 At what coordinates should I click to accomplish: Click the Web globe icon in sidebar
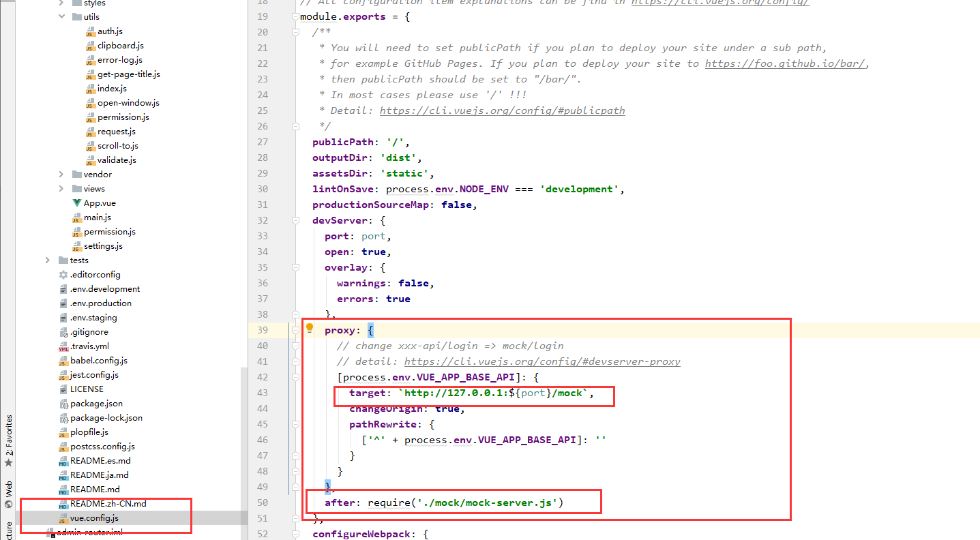pyautogui.click(x=9, y=505)
